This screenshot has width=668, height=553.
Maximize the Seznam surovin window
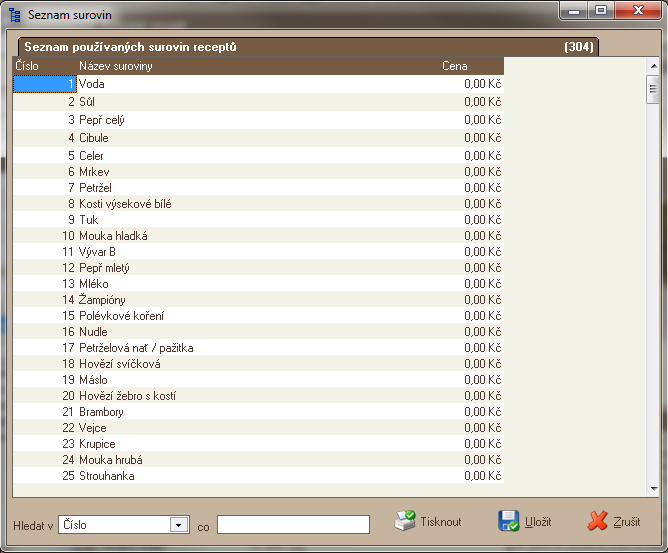click(x=601, y=11)
